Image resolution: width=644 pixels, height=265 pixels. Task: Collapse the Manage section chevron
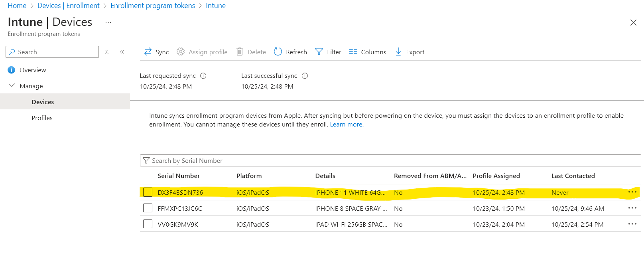click(x=12, y=85)
